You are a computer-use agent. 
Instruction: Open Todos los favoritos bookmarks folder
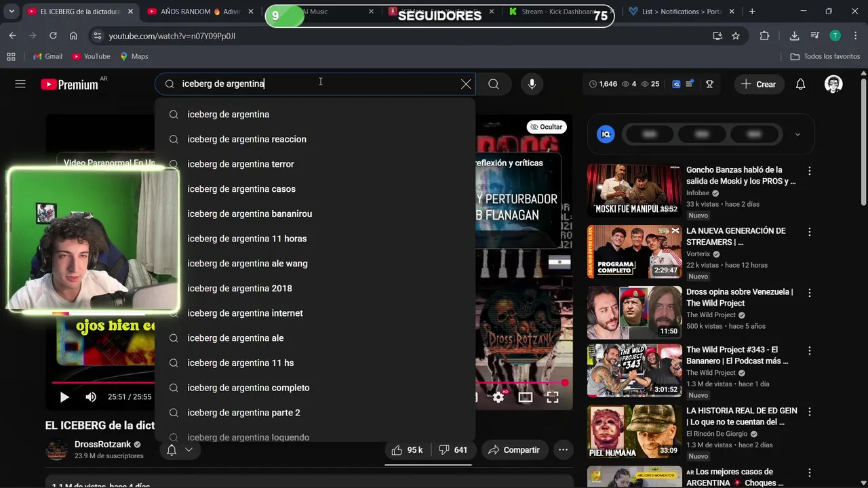825,56
